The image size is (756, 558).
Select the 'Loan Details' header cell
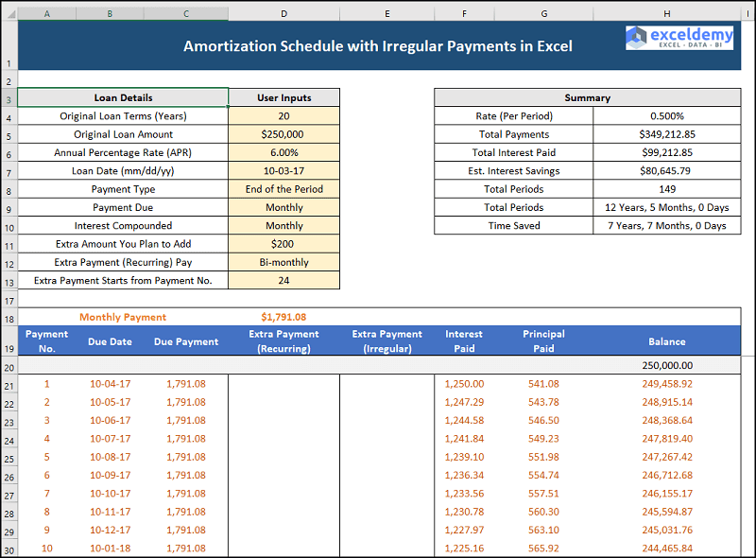point(123,97)
